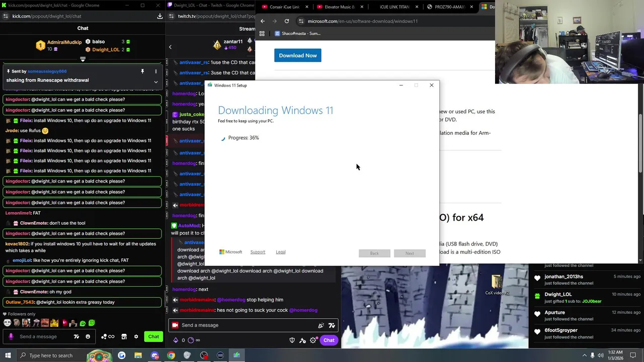Open the Legal link in Windows 11 Setup
Viewport: 644px width, 362px height.
click(281, 252)
